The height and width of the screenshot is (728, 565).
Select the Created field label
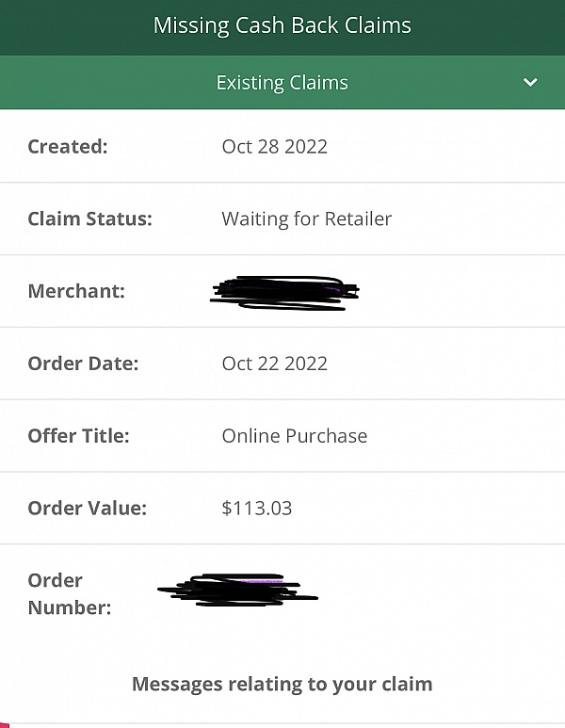tap(68, 146)
